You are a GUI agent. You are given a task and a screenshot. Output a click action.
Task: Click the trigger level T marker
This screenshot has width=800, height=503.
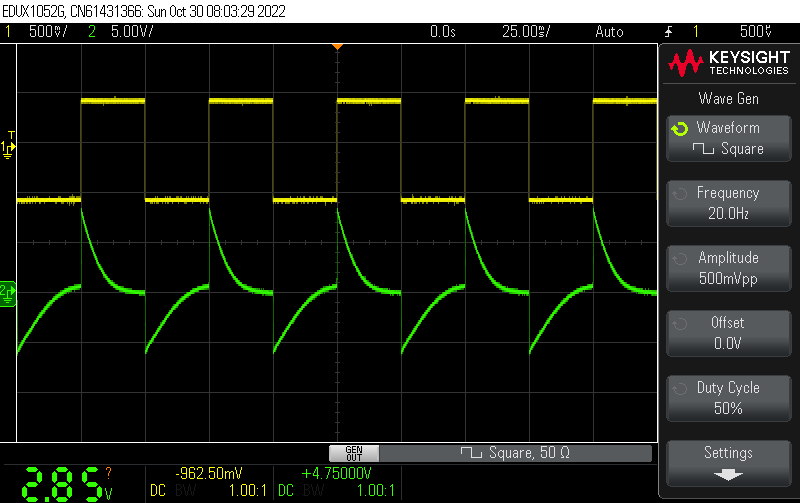pyautogui.click(x=11, y=135)
